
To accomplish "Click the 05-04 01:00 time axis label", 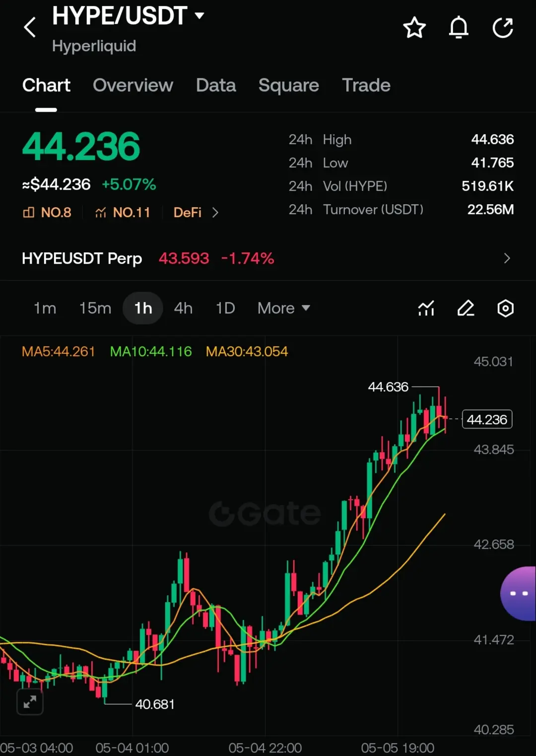I will point(132,748).
